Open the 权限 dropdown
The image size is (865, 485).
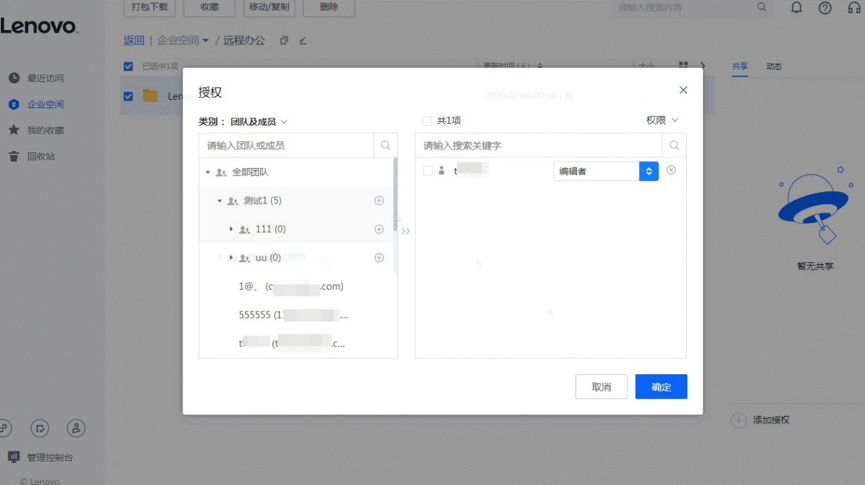click(662, 120)
